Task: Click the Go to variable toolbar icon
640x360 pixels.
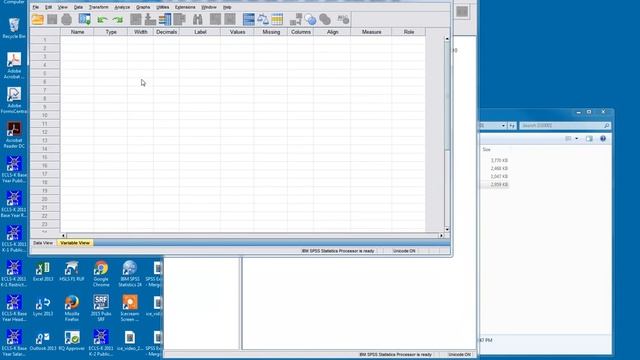Action: coord(150,19)
